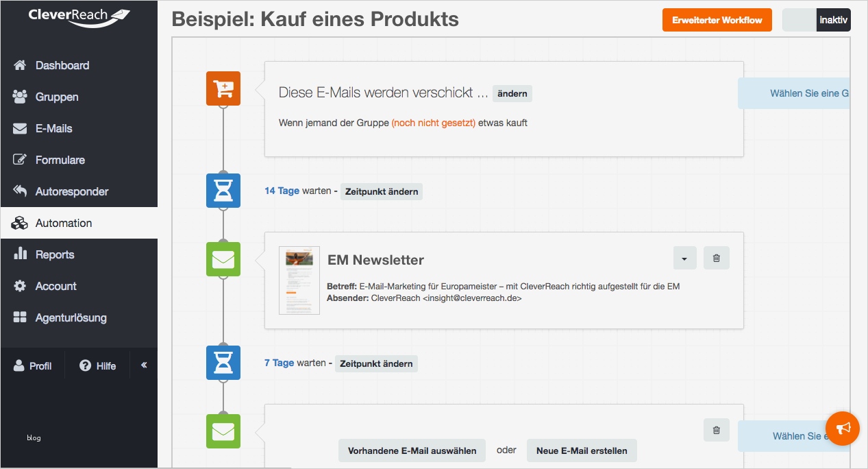Click the EM Newsletter preview thumbnail

299,280
